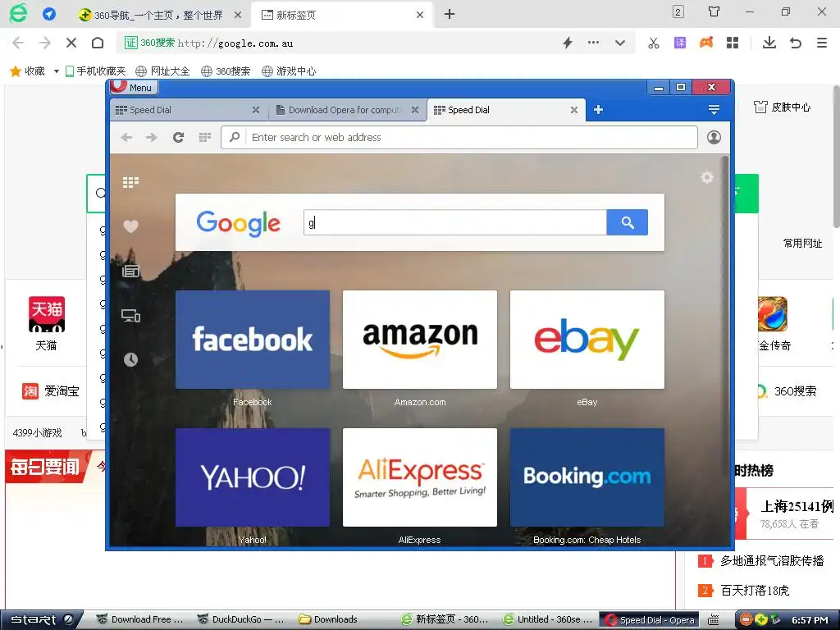Viewport: 840px width, 630px height.
Task: Open 多地通报气溶胶传播 news headline
Action: tap(771, 561)
